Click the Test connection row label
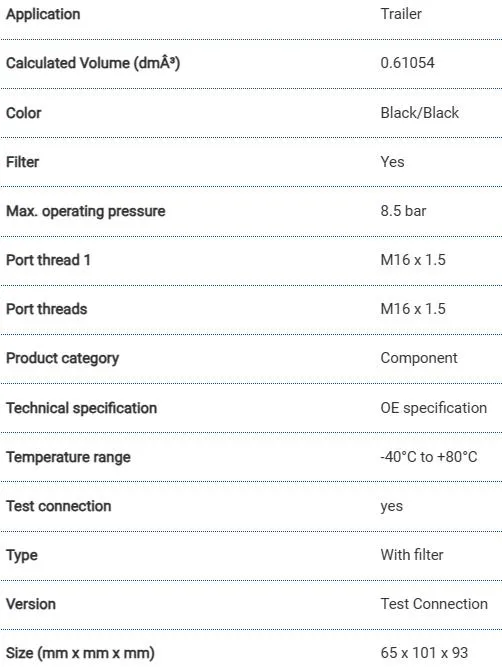This screenshot has height=667, width=502. coord(58,506)
